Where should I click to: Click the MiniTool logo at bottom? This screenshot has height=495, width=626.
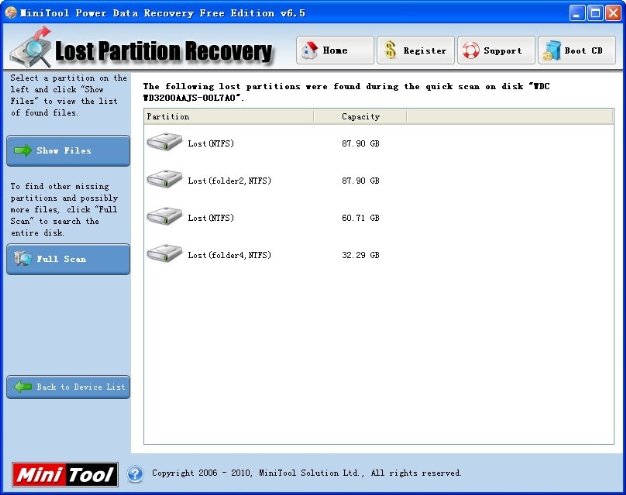[x=65, y=475]
